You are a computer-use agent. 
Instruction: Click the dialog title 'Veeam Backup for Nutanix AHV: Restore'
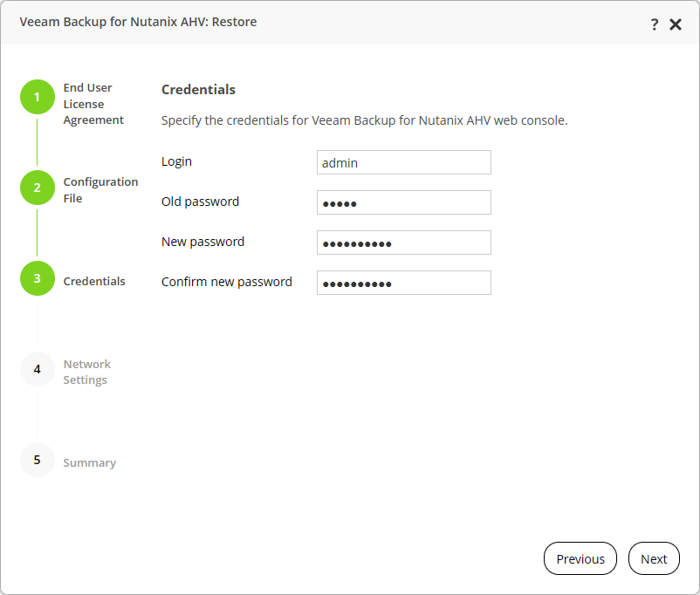click(x=138, y=22)
